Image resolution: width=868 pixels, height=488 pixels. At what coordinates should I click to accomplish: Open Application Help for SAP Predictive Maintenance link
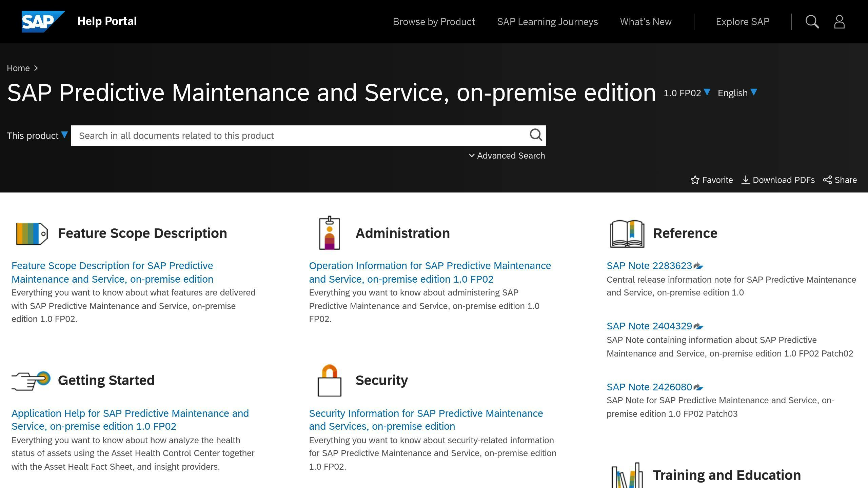pyautogui.click(x=130, y=420)
